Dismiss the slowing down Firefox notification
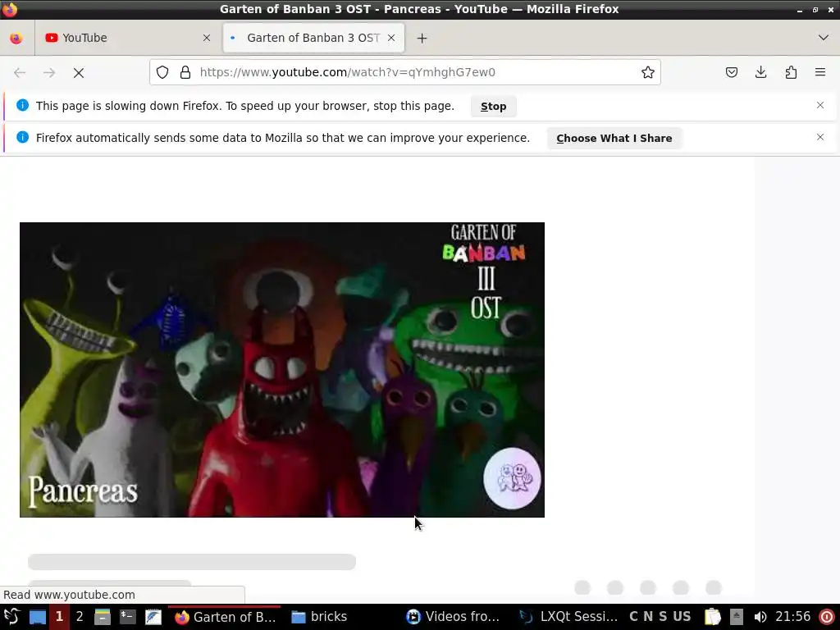This screenshot has height=630, width=840. point(820,105)
